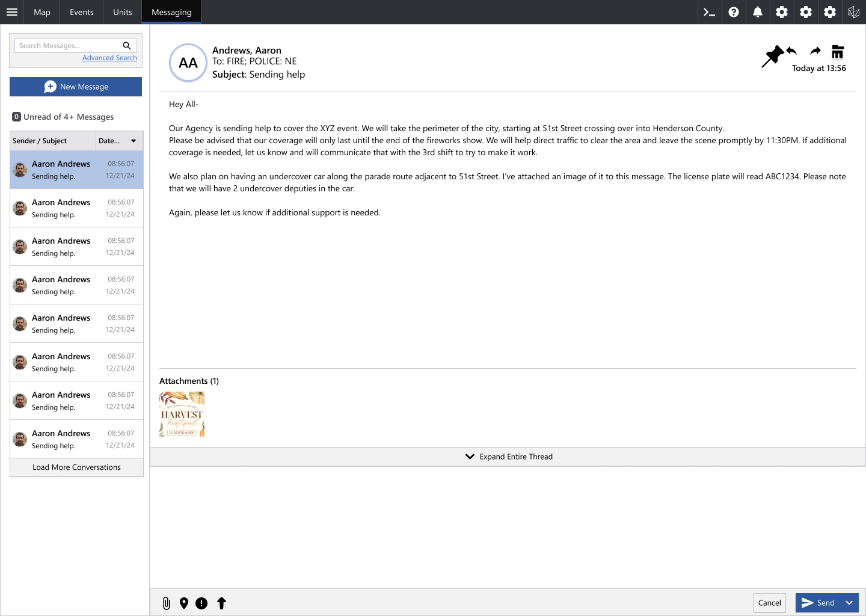Mark priority with the exclamation icon

[201, 603]
